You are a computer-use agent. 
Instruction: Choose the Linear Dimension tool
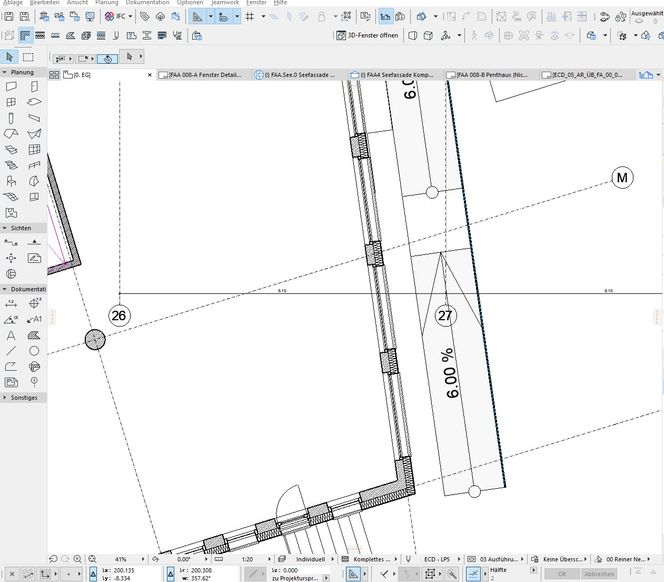(x=11, y=303)
